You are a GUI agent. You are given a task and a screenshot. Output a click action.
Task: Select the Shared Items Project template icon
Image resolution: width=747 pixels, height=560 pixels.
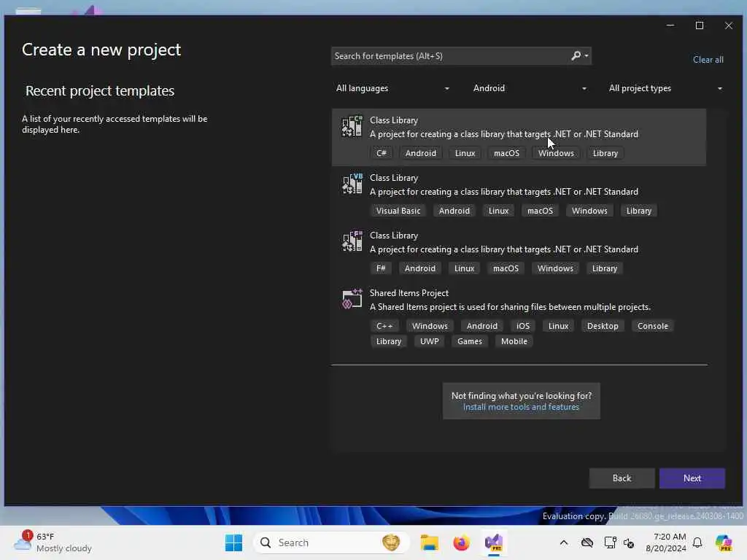pos(352,299)
